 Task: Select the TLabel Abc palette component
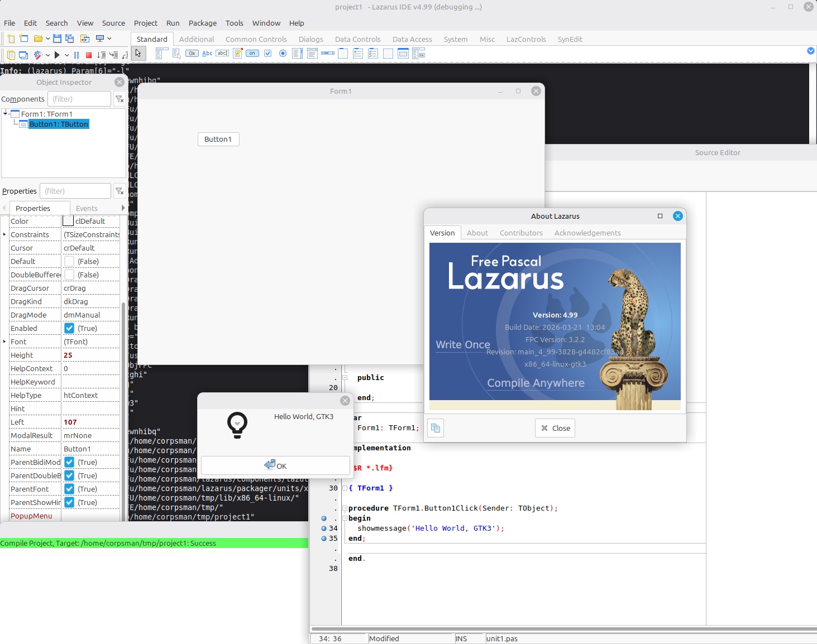point(207,54)
